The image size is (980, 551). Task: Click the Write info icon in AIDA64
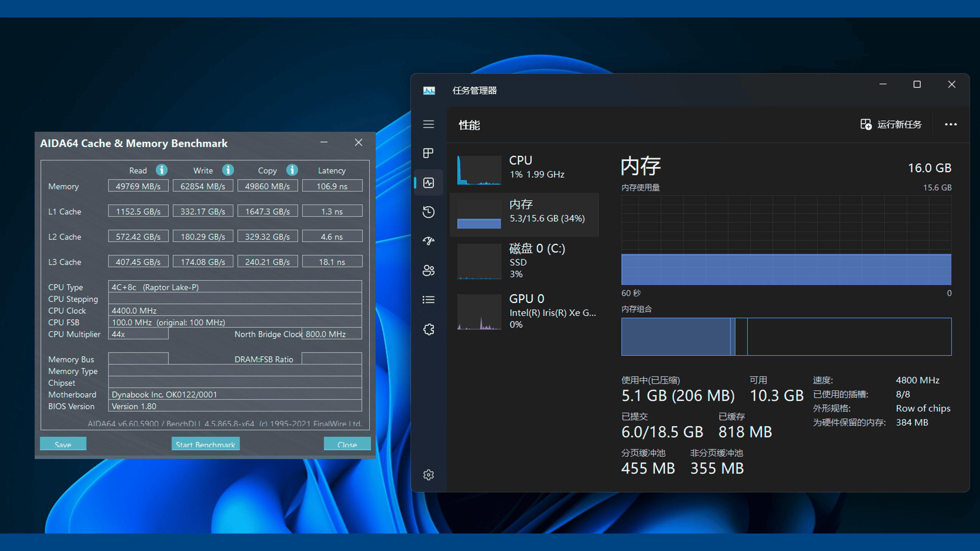(228, 170)
